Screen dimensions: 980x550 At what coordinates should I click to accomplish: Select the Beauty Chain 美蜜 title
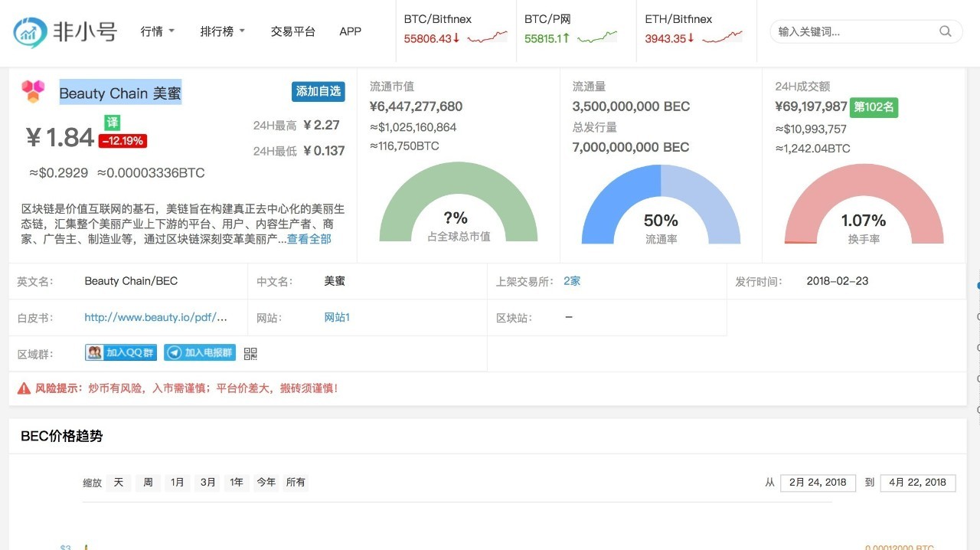coord(120,93)
